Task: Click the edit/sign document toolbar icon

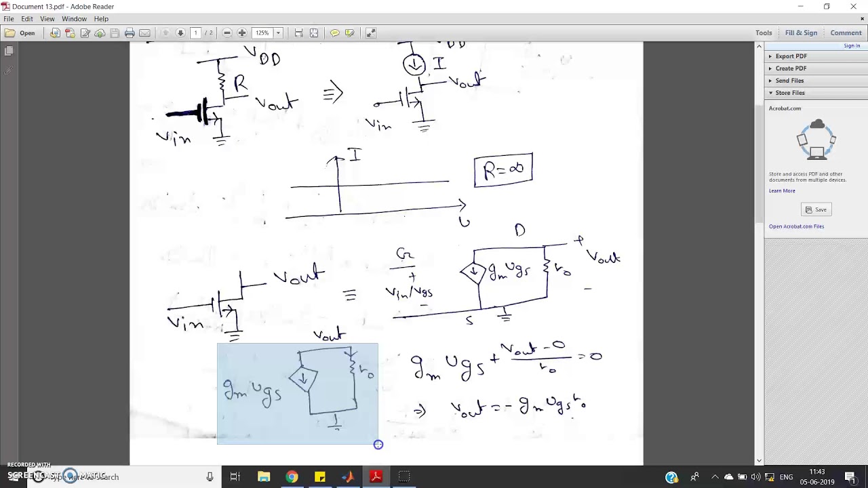Action: tap(85, 33)
